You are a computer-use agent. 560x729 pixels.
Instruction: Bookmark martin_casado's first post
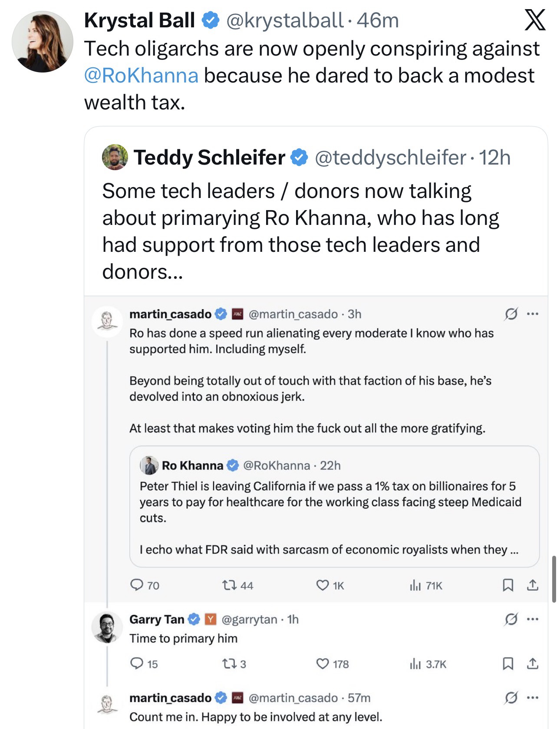[507, 585]
